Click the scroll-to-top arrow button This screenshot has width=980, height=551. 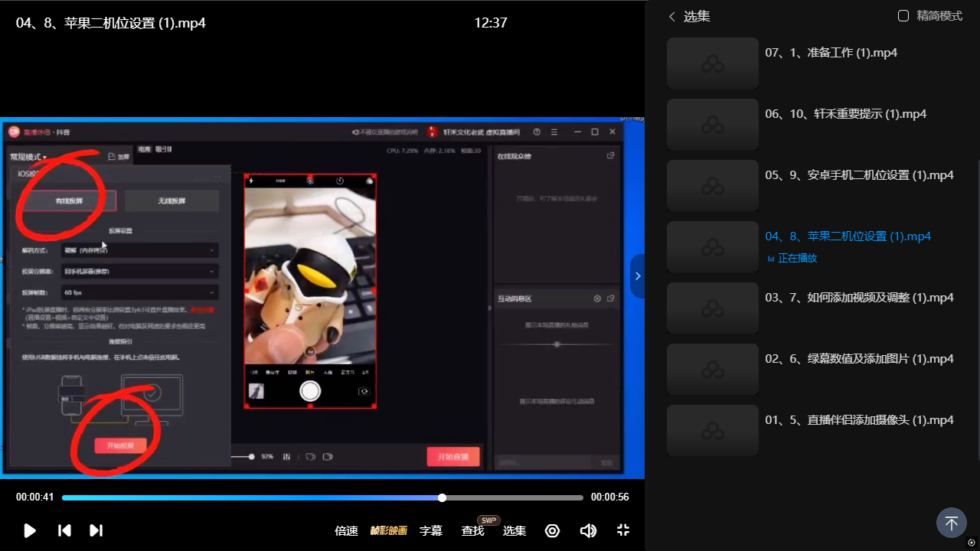951,523
